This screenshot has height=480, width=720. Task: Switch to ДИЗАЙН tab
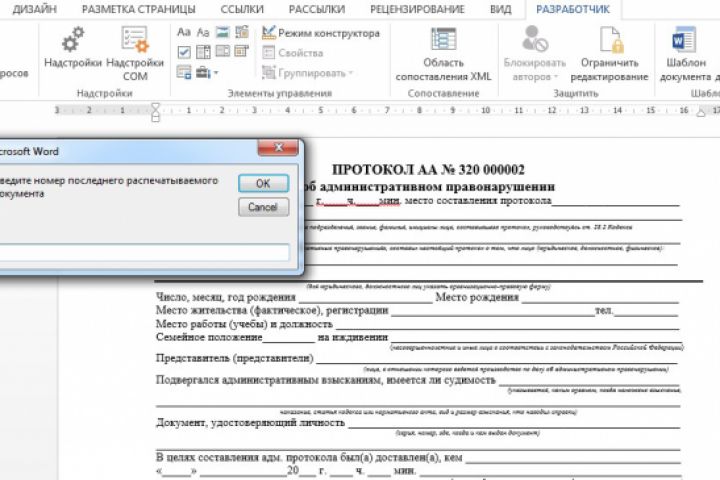coord(34,9)
